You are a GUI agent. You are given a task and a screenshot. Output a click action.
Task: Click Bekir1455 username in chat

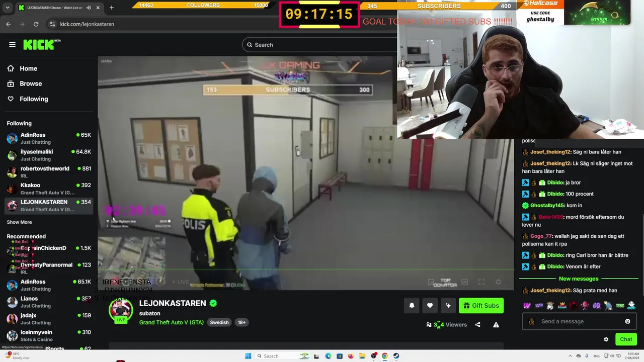click(x=550, y=217)
